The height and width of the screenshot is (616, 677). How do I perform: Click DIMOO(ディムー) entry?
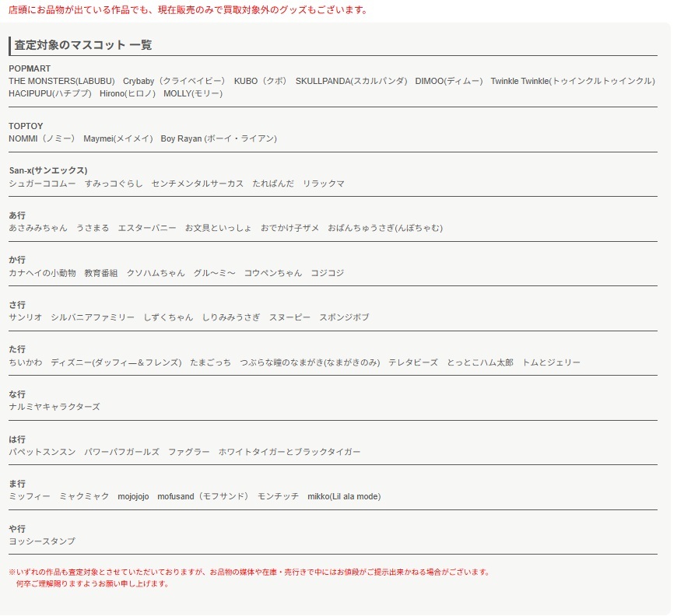pos(449,81)
